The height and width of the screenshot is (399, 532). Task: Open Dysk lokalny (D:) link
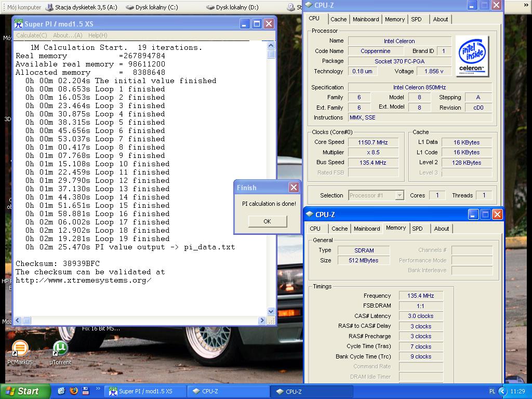232,7
